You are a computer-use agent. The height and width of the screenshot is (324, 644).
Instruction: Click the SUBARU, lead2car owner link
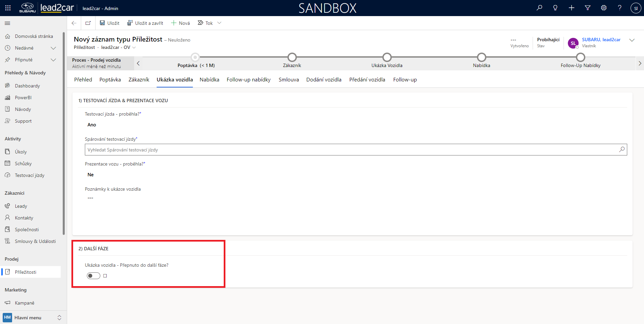pyautogui.click(x=601, y=40)
